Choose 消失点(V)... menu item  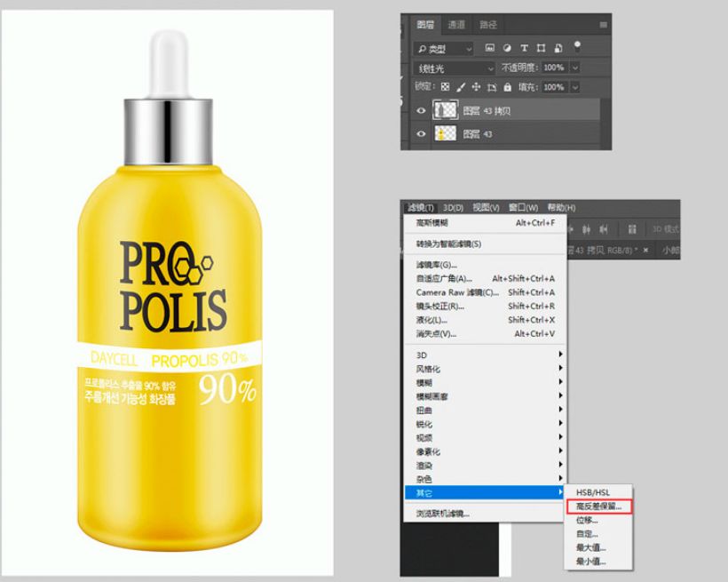[x=485, y=334]
